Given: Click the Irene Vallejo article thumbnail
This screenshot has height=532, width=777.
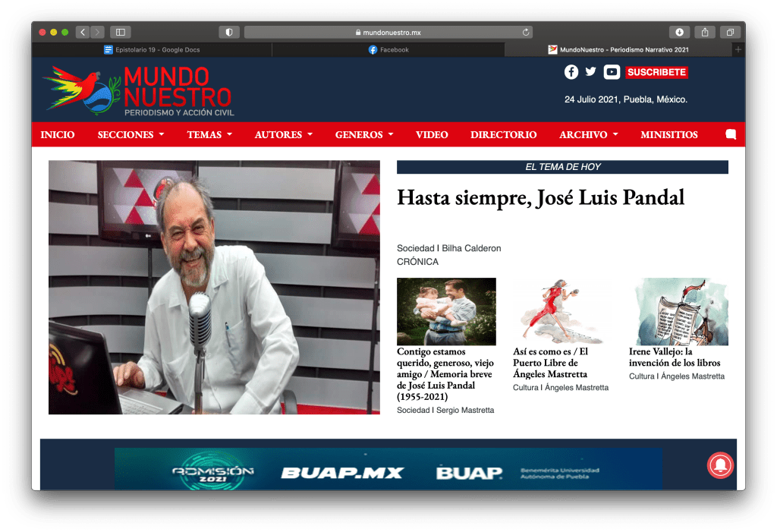Looking at the screenshot, I should pyautogui.click(x=681, y=311).
